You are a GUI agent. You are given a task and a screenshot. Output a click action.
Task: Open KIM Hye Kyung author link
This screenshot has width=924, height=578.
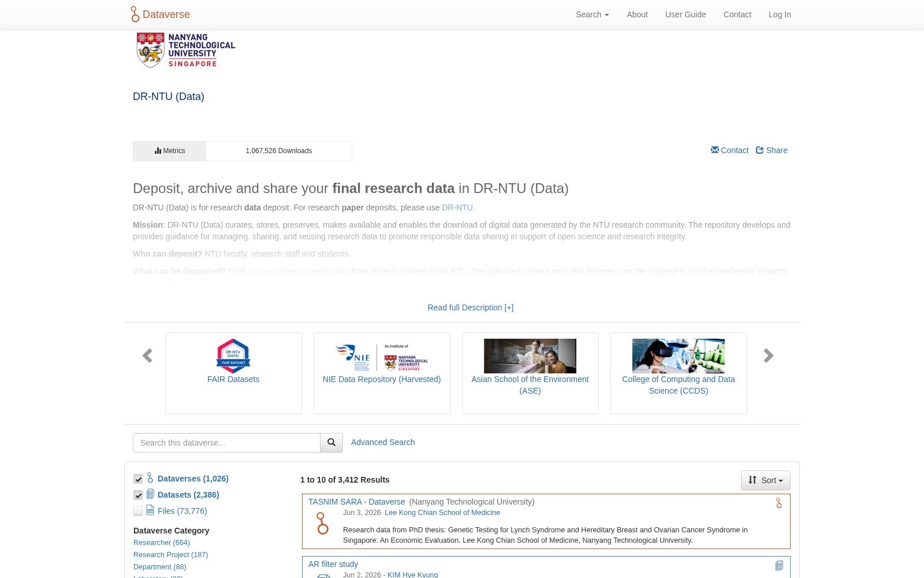tap(413, 575)
